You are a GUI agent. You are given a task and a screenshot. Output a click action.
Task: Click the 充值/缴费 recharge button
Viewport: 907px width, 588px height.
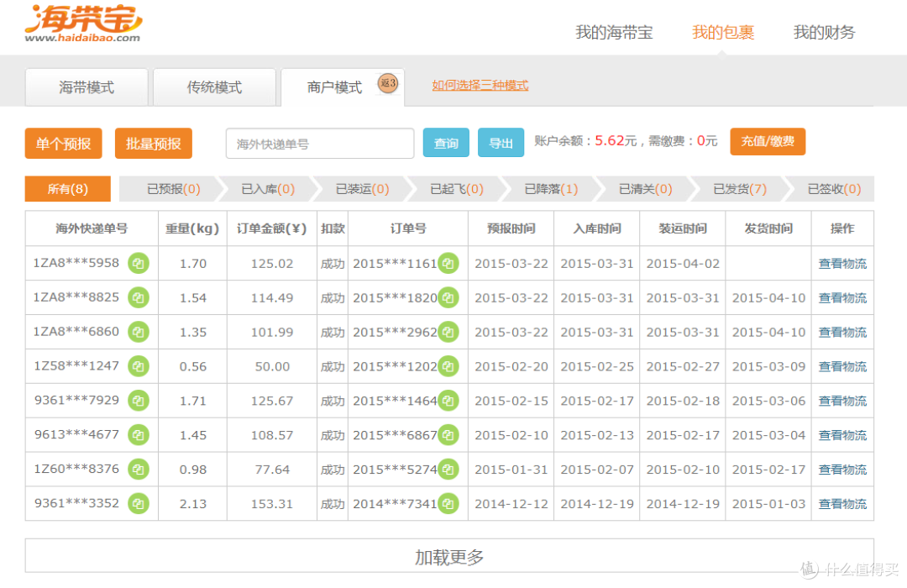click(768, 142)
